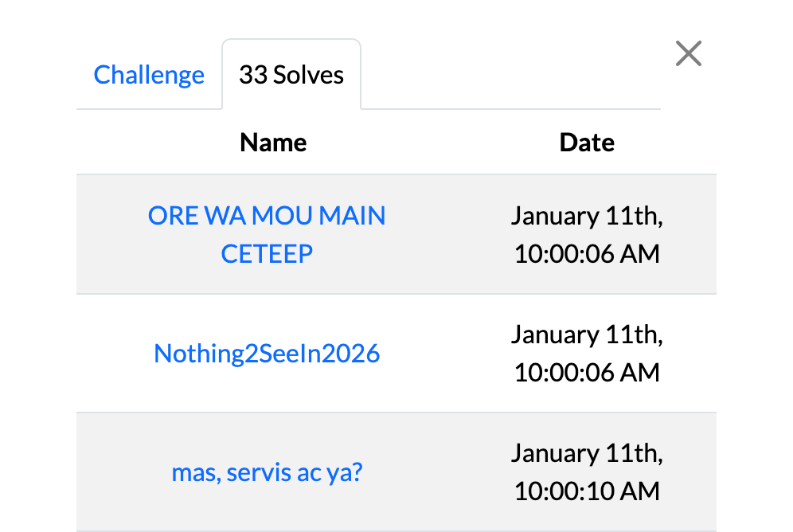Click the 10:00:10 AM solve timestamp
The height and width of the screenshot is (532, 793).
[587, 491]
